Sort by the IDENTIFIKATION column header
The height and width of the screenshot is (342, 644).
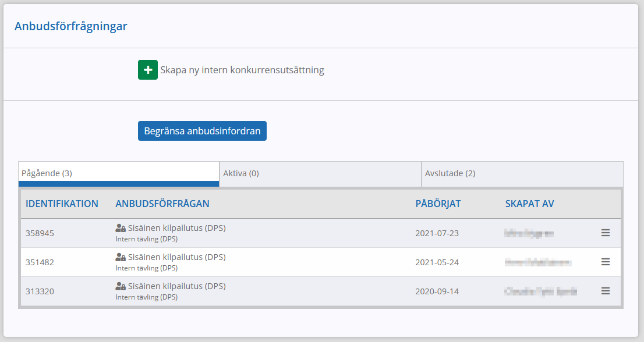(x=62, y=204)
